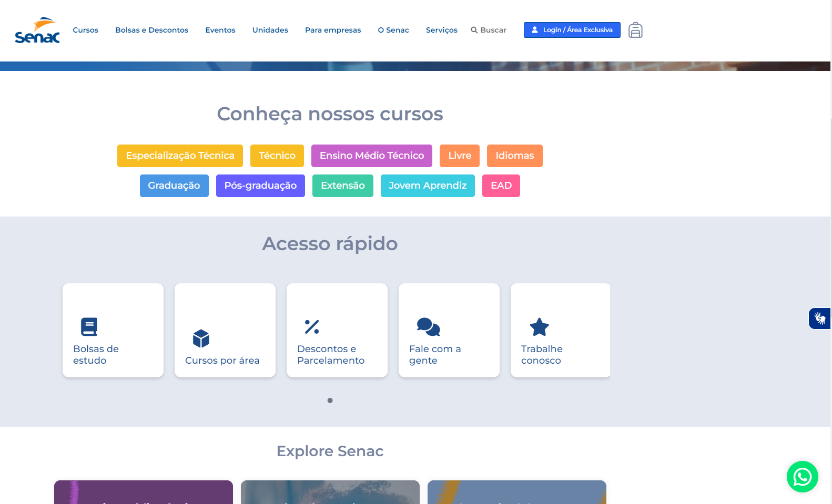This screenshot has height=504, width=832.
Task: Click the Acesso rápido carousel dot
Action: click(x=330, y=400)
